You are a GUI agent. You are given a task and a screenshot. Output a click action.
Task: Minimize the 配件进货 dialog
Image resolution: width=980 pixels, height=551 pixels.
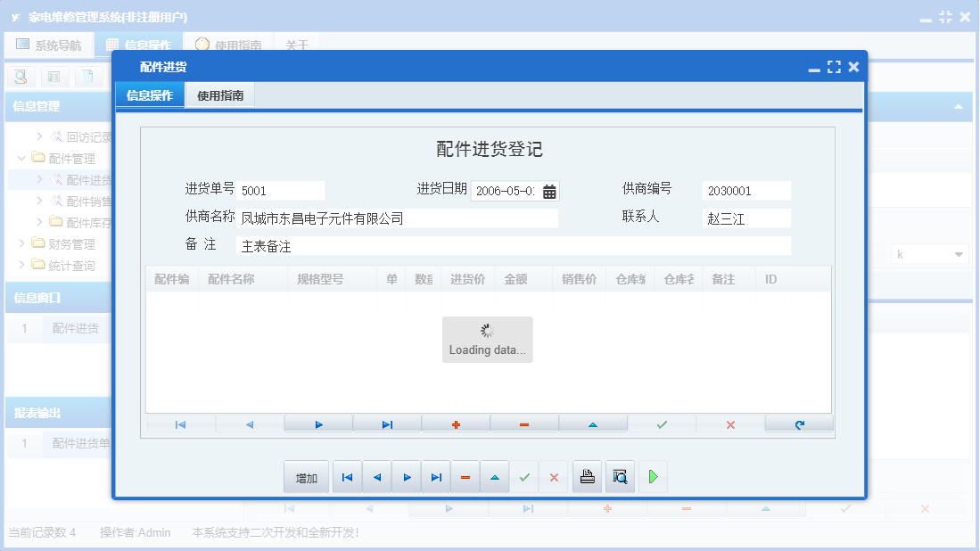(814, 69)
